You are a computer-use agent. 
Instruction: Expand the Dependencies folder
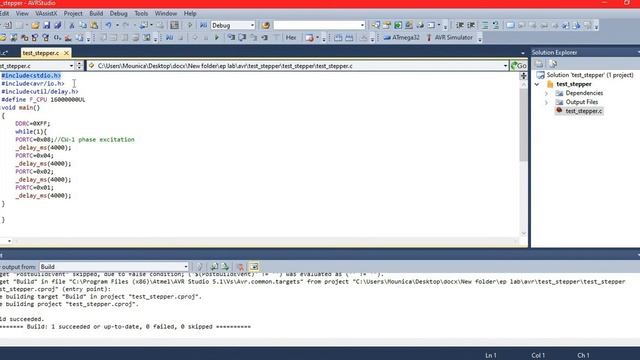click(x=547, y=93)
